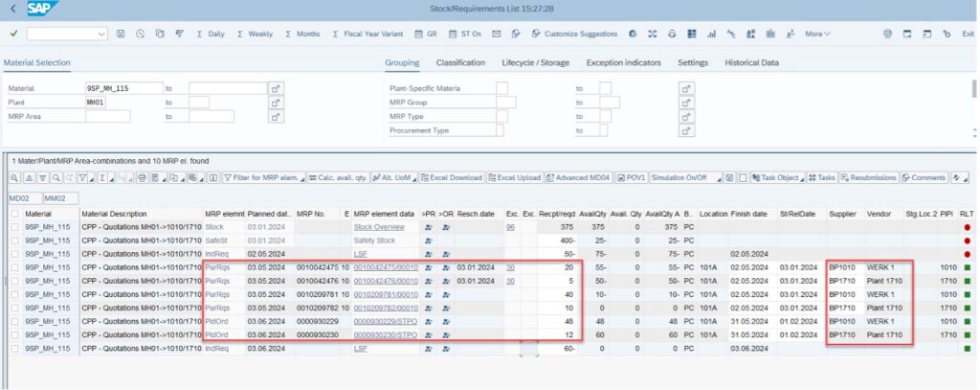
Task: Click the green checkmark confirm icon
Action: [x=13, y=34]
